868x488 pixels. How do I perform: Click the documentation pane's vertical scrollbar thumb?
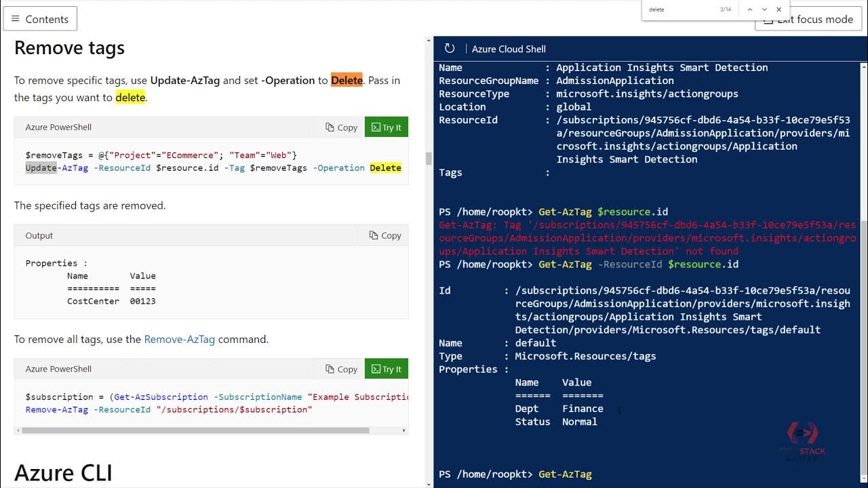(428, 159)
